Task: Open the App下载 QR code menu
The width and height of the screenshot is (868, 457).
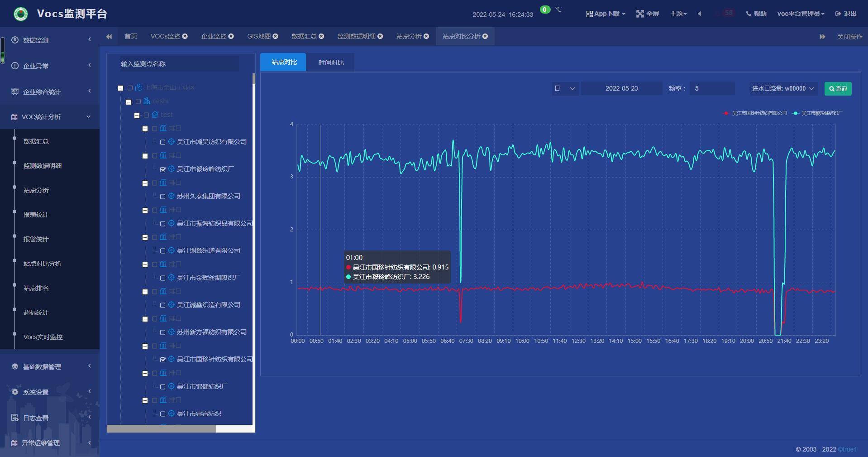Action: 605,14
